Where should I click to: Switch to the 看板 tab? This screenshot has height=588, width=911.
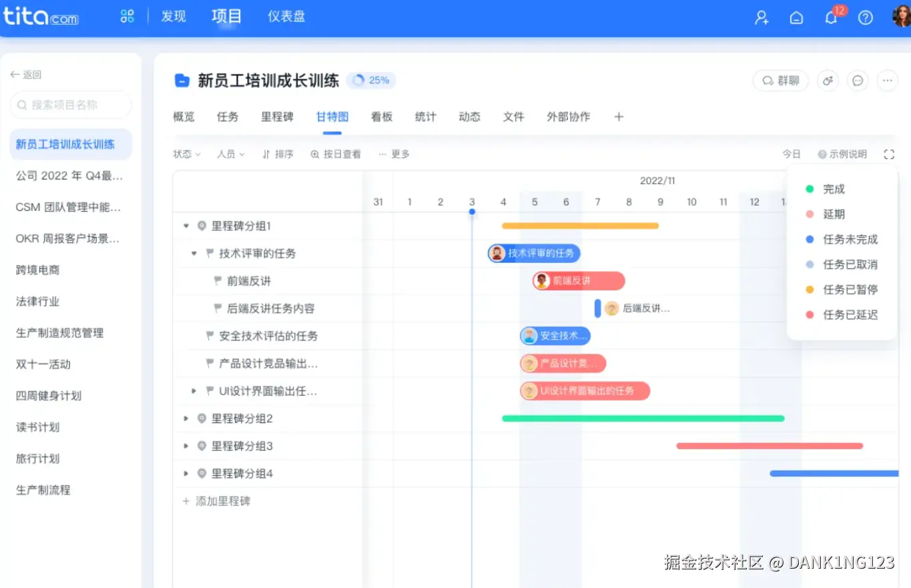click(x=381, y=116)
